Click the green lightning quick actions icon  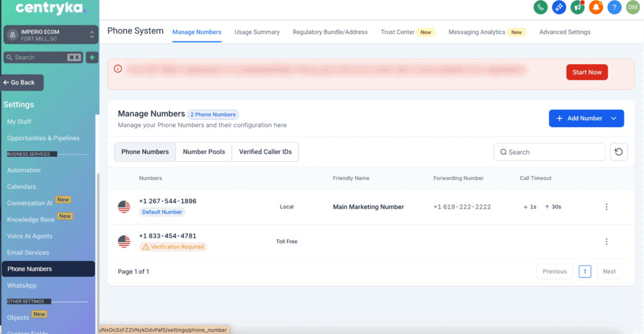[92, 57]
